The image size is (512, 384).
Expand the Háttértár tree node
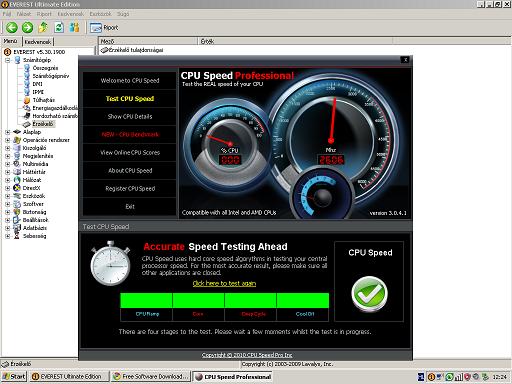point(8,172)
